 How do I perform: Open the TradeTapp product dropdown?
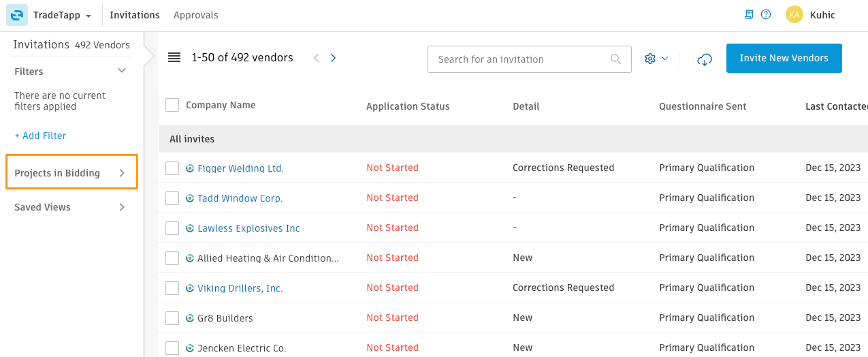63,15
